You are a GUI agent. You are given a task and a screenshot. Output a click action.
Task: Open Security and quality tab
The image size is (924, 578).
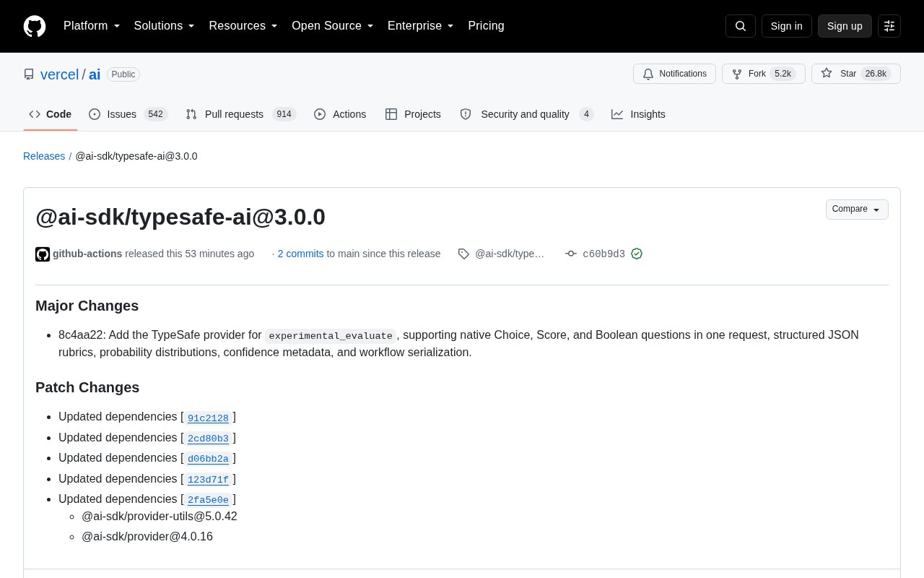526,114
